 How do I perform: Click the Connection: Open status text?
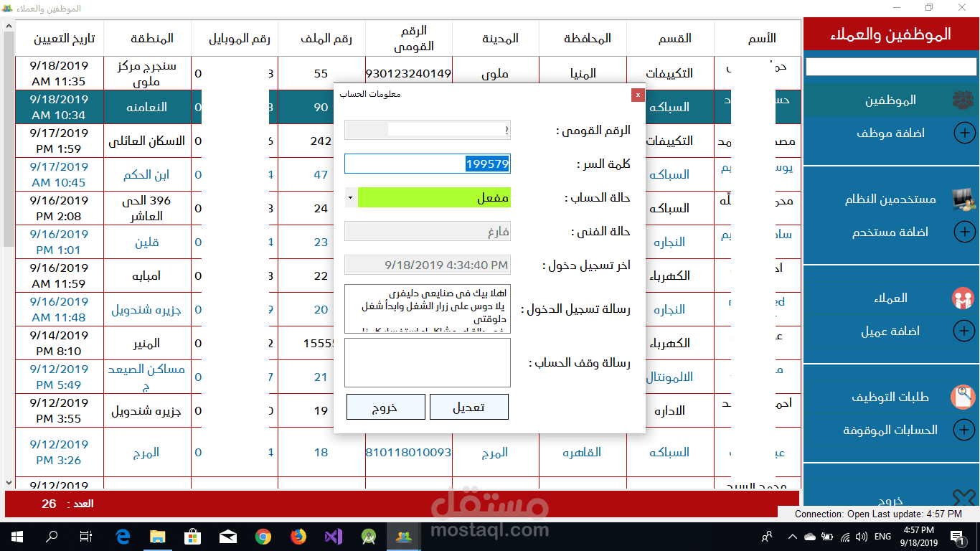(831, 514)
